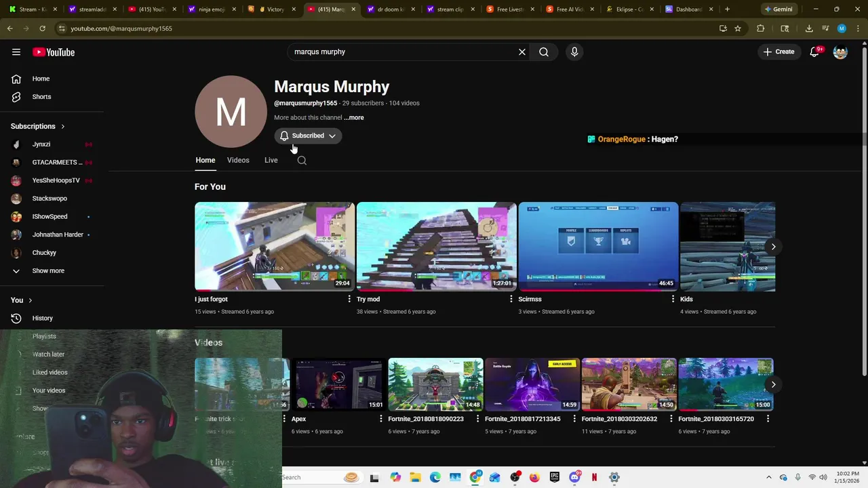Click the Create button

click(x=778, y=52)
